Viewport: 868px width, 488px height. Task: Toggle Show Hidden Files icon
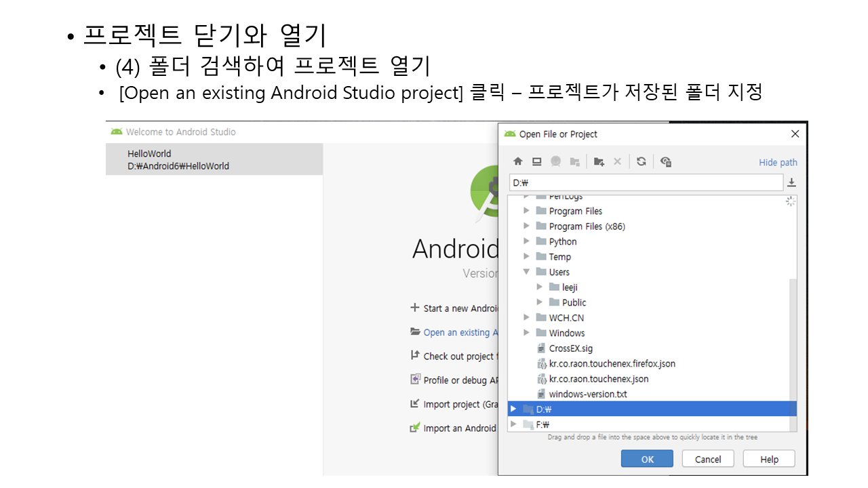coord(666,162)
